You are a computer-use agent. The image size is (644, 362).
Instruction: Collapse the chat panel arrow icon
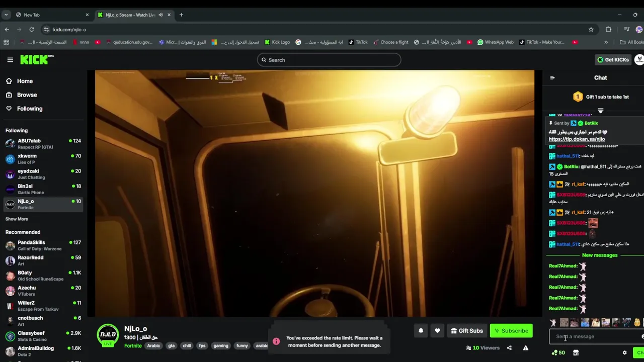pyautogui.click(x=552, y=78)
